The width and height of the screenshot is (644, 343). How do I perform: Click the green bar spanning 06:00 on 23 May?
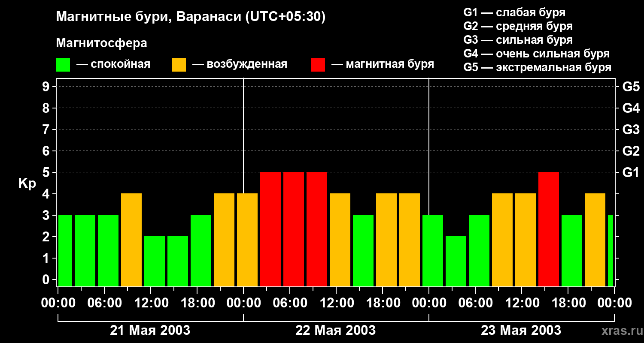479,250
